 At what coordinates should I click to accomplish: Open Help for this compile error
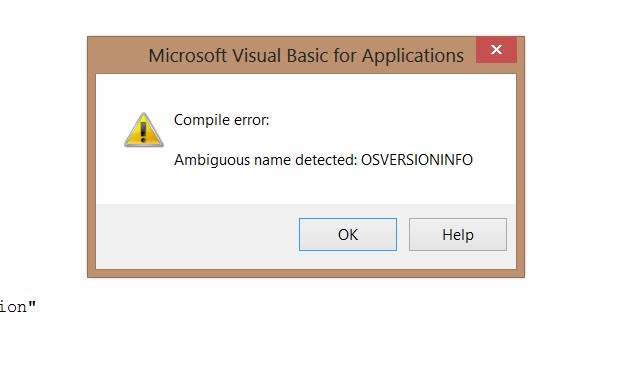pos(458,234)
